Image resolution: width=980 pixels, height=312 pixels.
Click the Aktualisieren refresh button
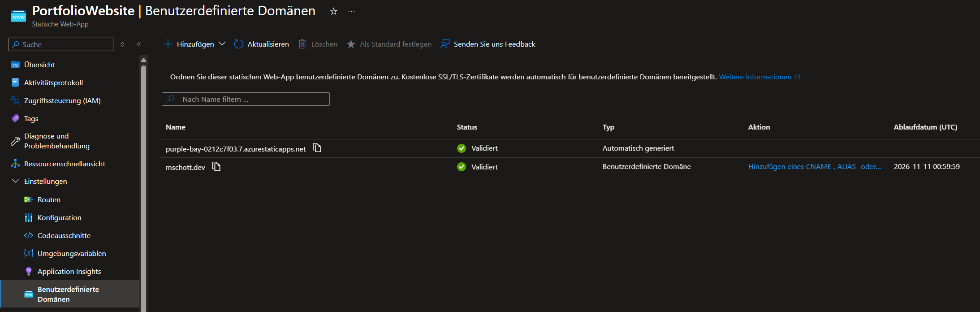pyautogui.click(x=262, y=44)
